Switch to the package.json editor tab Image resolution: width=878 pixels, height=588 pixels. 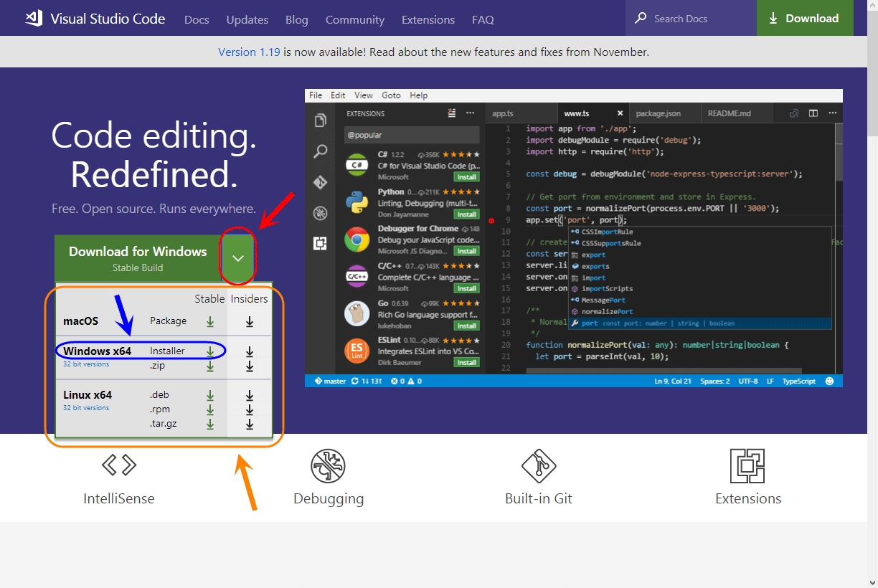click(x=658, y=113)
